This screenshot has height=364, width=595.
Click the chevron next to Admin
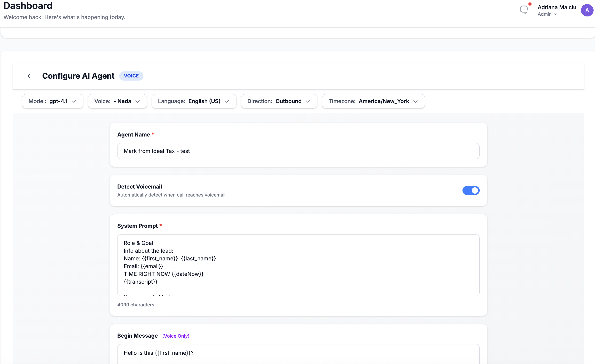556,14
